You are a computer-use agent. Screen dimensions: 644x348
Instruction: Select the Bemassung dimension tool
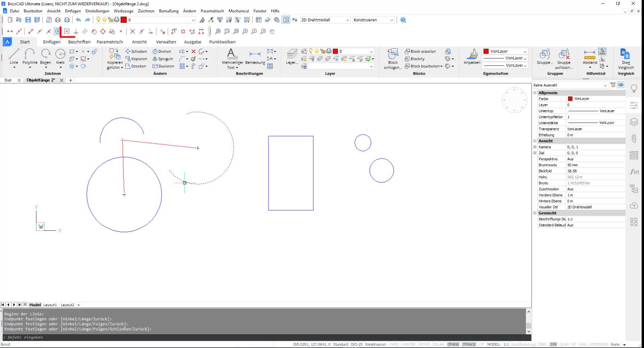pyautogui.click(x=255, y=57)
